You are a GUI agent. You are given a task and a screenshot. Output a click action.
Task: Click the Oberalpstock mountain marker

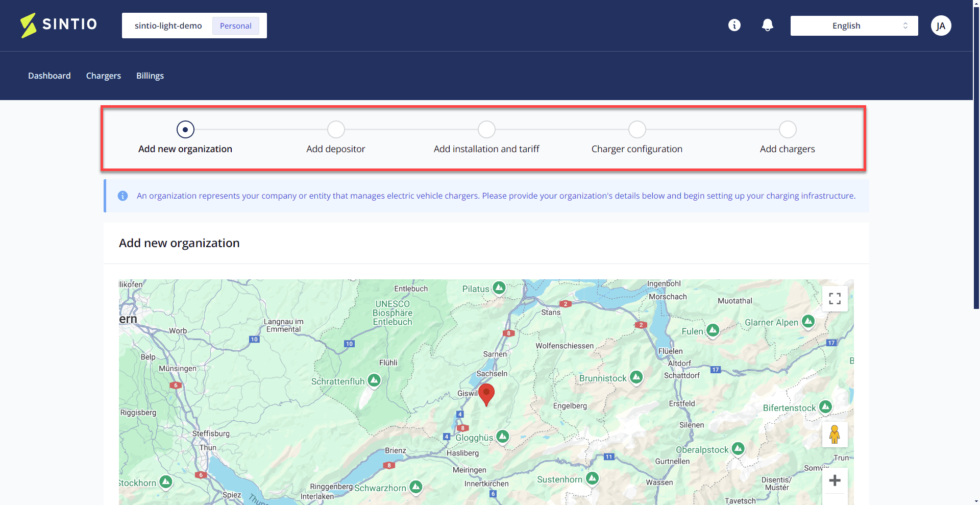(x=738, y=449)
